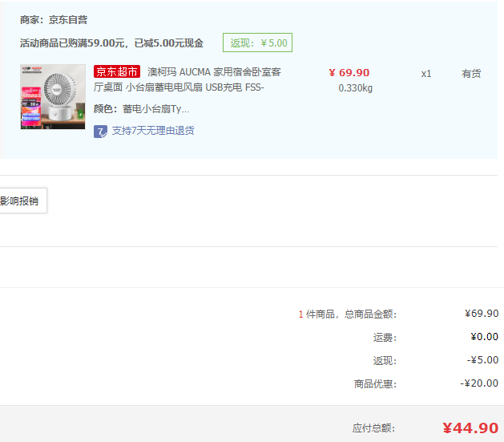The image size is (504, 442).
Task: Click the 返现: ¥5.00 green tag
Action: click(x=257, y=43)
